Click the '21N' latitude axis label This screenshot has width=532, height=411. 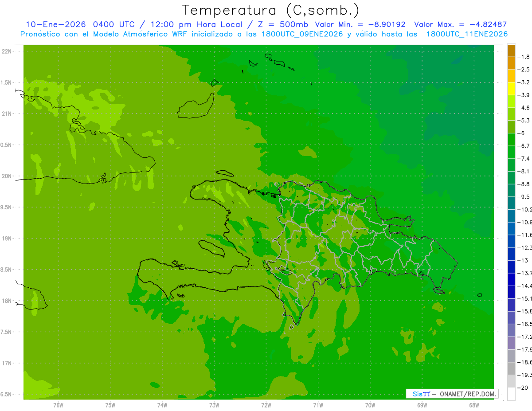(x=7, y=114)
